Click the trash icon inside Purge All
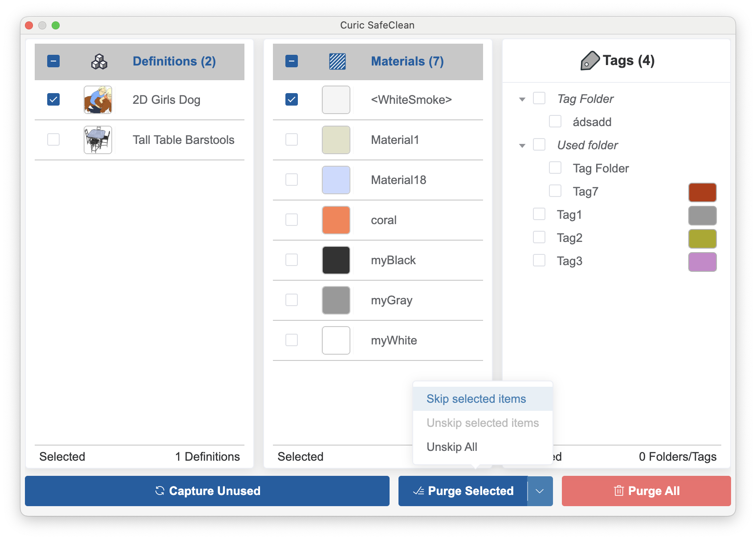This screenshot has width=756, height=540. pyautogui.click(x=618, y=491)
